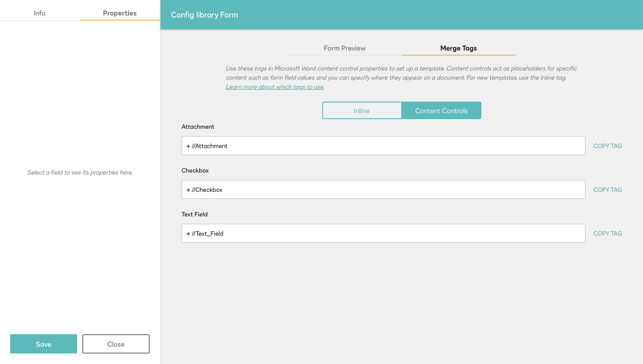Switch to the Merge Tags tab

(458, 48)
